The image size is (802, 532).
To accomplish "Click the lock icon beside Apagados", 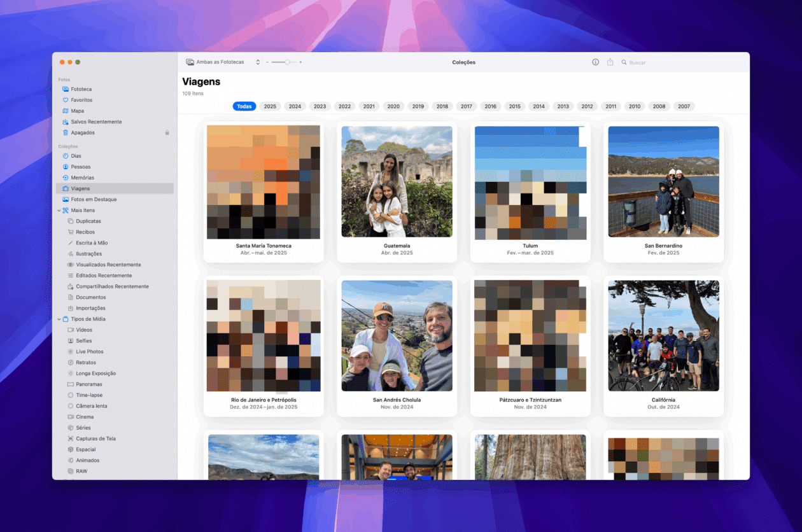I will 167,132.
